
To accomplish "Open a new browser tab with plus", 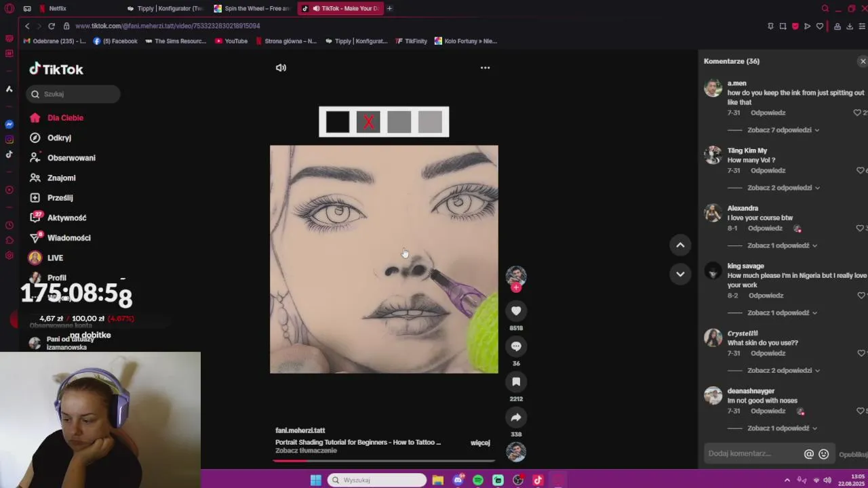I will pyautogui.click(x=389, y=8).
